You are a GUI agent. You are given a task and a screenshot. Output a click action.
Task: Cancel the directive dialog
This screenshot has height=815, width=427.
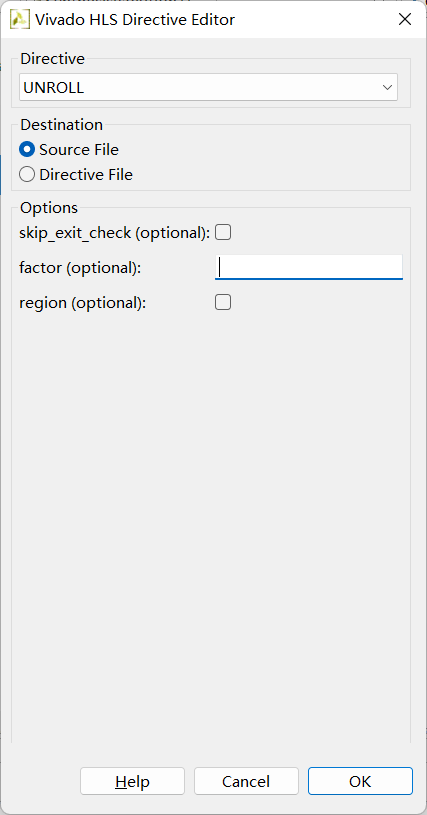(x=246, y=781)
